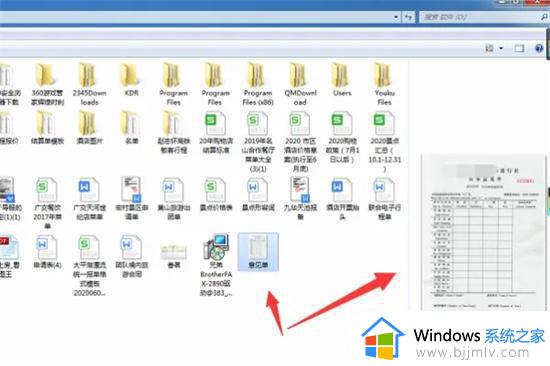550x366 pixels.
Task: Select the 2020 市区 spreadsheet file
Action: click(x=300, y=142)
